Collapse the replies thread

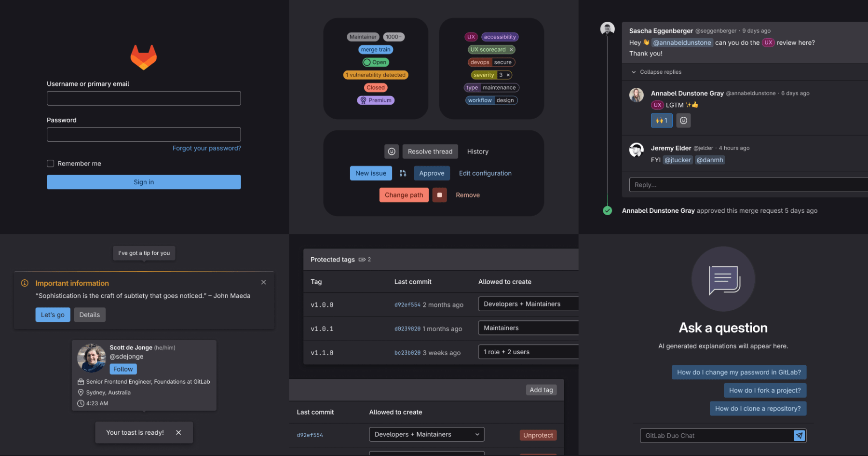click(656, 71)
